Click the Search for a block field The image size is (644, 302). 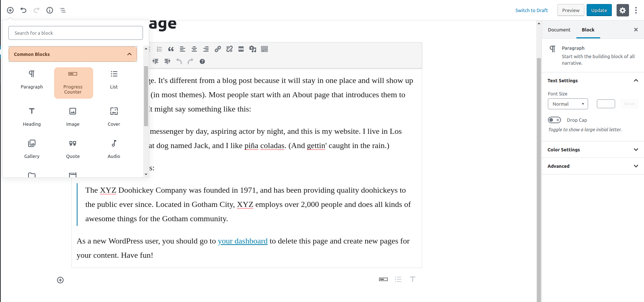point(76,33)
